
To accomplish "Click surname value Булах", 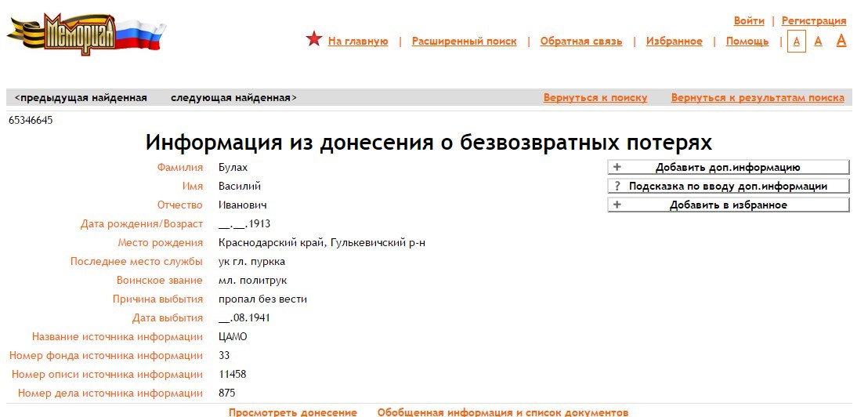I will [233, 167].
